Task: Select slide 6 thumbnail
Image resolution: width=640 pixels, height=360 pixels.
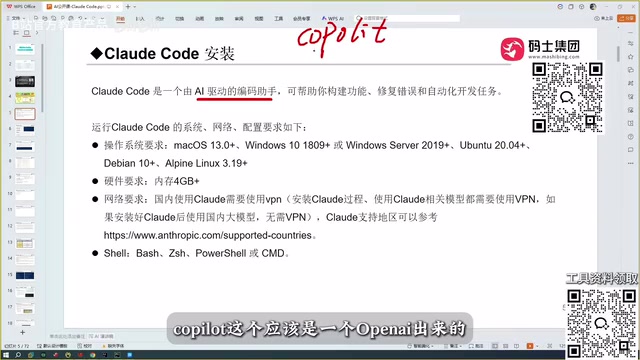Action: coord(25,130)
